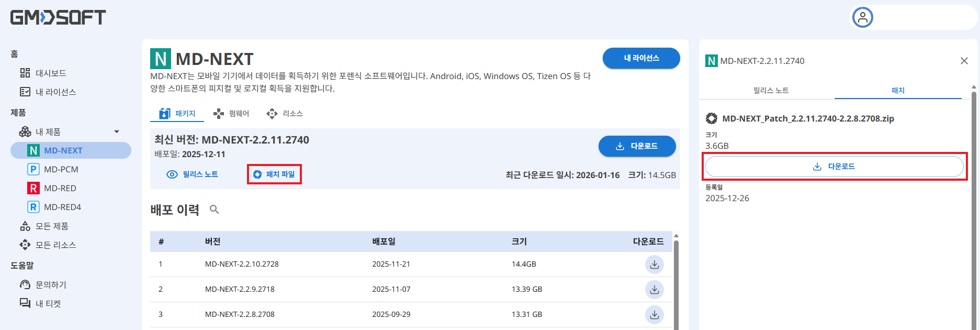Select 내 제품 in the sidebar
This screenshot has height=330, width=980.
click(x=40, y=131)
